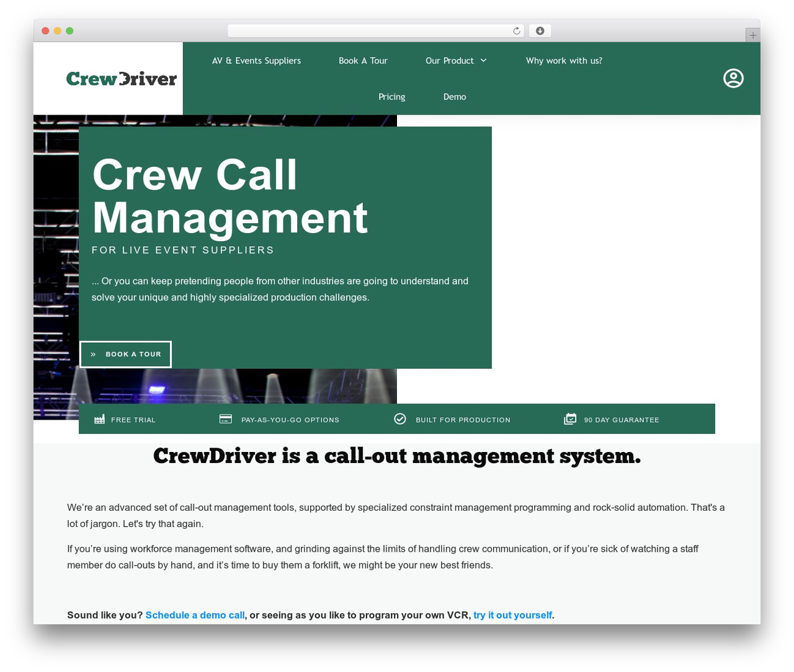Click the CrewDriver logo

[x=122, y=79]
